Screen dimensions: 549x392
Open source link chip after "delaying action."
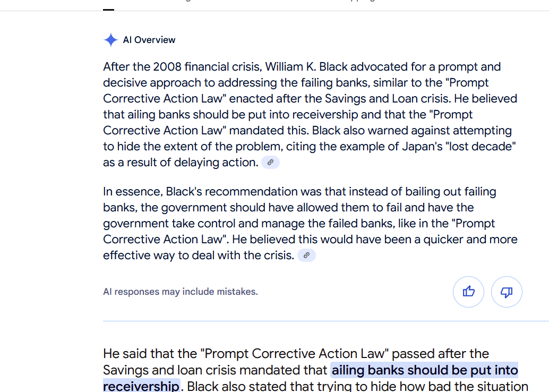pos(270,163)
